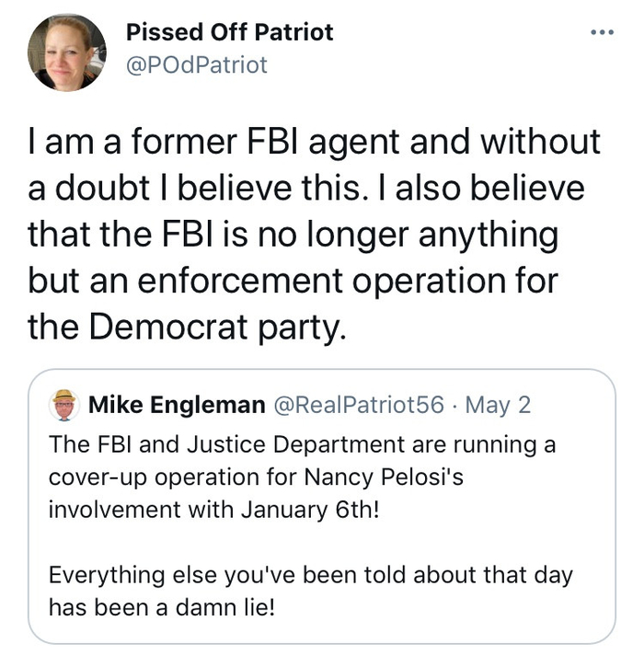Click the line "has been a damn lie!"
Image resolution: width=644 pixels, height=655 pixels.
(160, 606)
